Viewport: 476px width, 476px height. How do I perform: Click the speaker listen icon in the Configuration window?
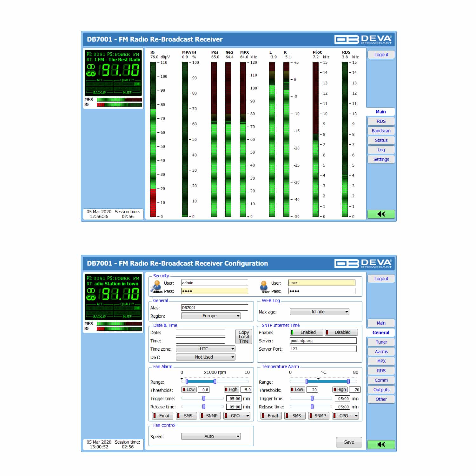[x=381, y=444]
